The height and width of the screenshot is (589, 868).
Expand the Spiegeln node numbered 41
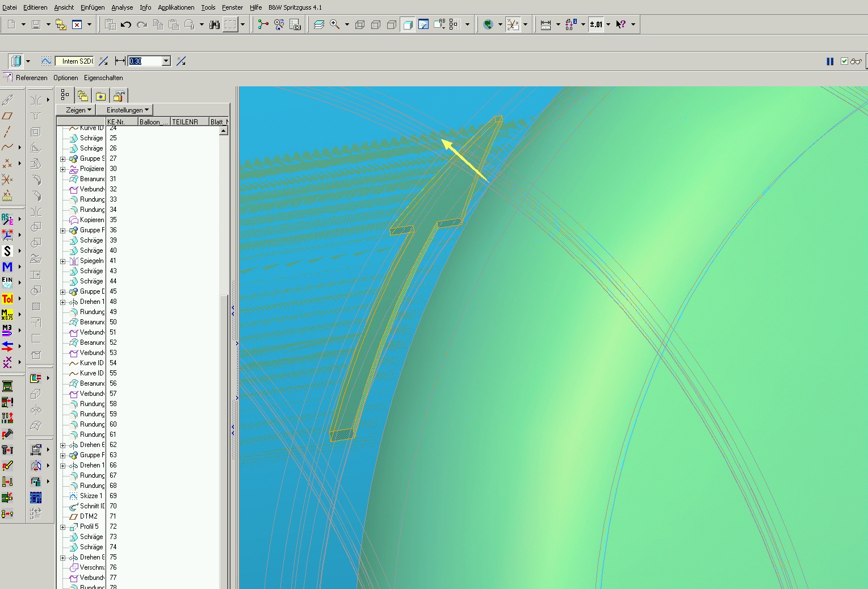coord(63,261)
